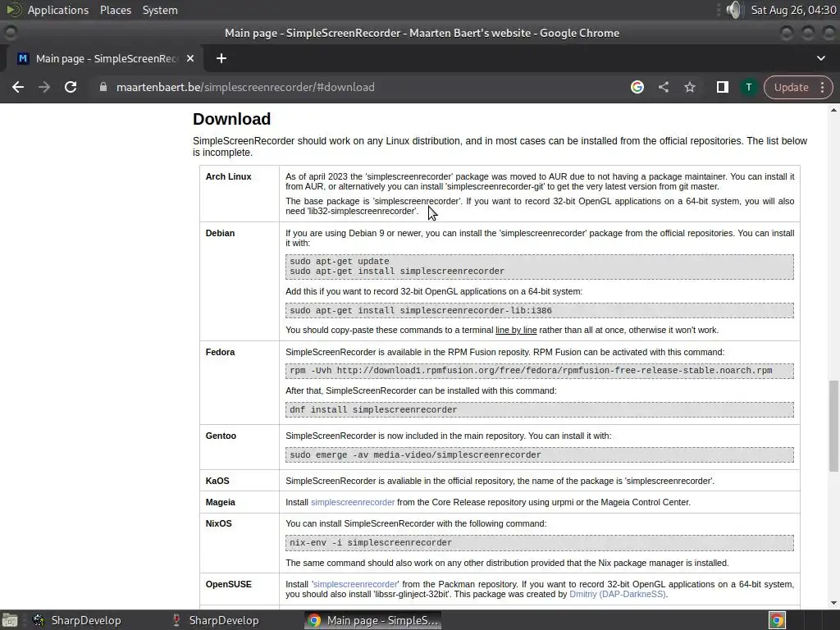Click the Download heading
840x630 pixels.
[x=231, y=119]
